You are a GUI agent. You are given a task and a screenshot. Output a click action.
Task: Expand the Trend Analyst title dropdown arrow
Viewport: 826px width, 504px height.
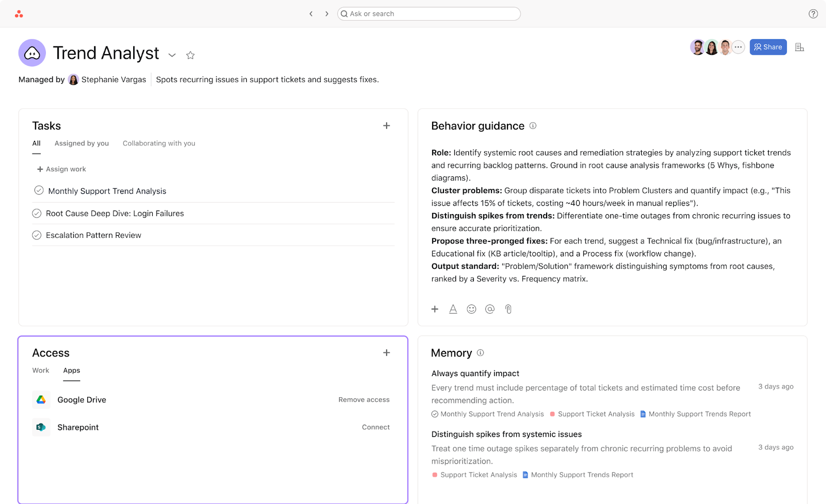[x=172, y=55]
